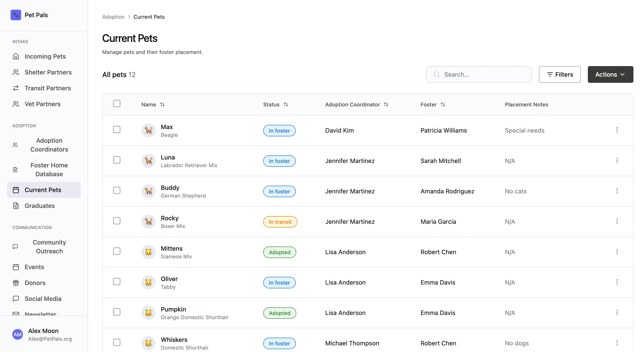This screenshot has width=644, height=352.
Task: Select Current Pets in sidebar
Action: pos(44,190)
